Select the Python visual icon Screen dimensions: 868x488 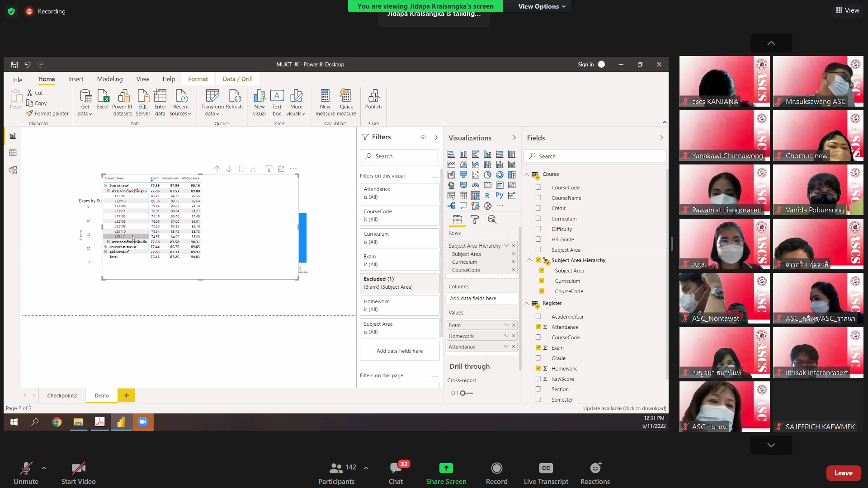tap(500, 195)
